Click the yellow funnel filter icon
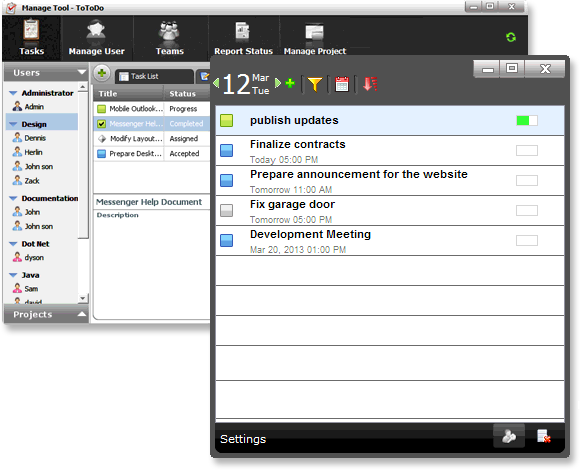This screenshot has width=580, height=470. 315,84
